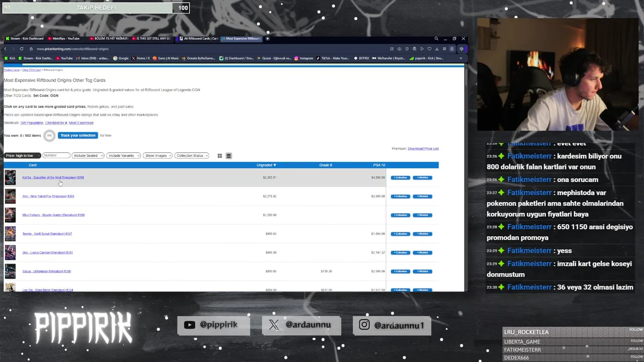
Task: Reload the pricecharting page
Action: click(x=22, y=49)
